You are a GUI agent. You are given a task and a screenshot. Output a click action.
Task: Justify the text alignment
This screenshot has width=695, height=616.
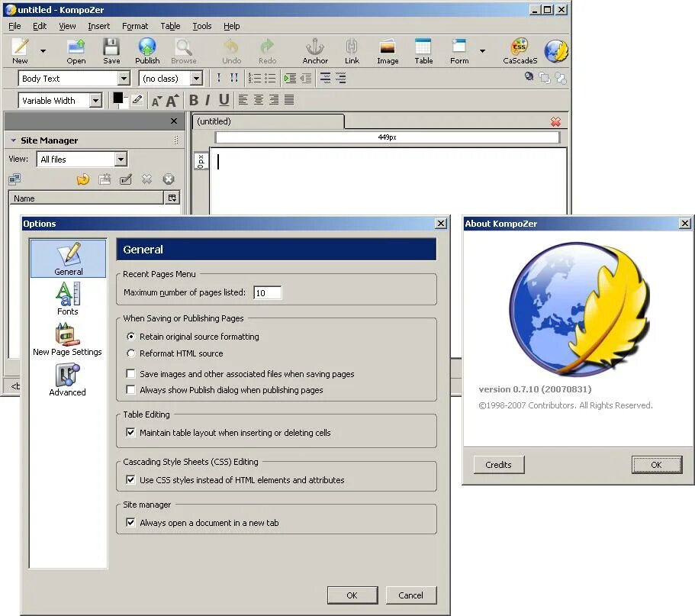click(289, 100)
